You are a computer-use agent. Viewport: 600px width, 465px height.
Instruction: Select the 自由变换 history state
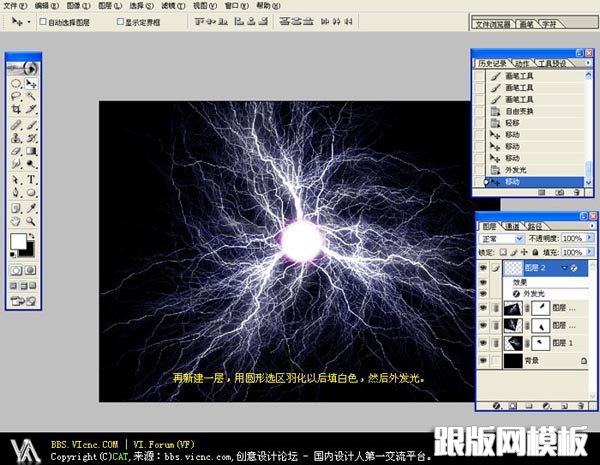click(535, 111)
